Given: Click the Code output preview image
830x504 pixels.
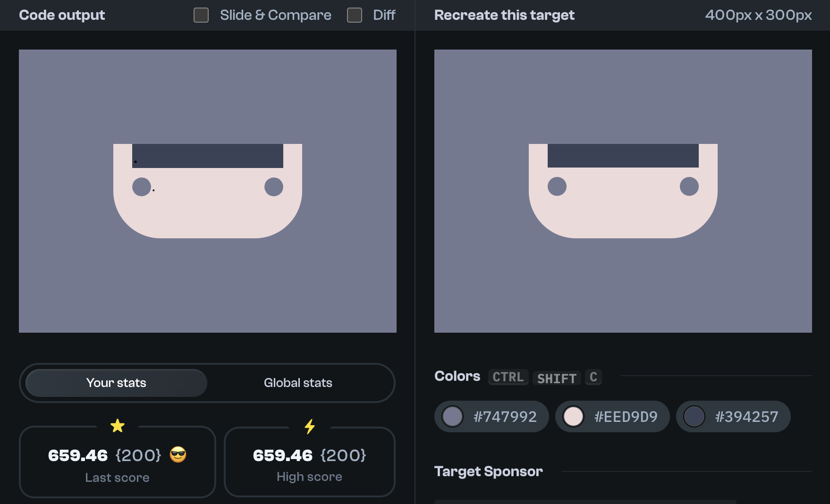Looking at the screenshot, I should coord(208,191).
